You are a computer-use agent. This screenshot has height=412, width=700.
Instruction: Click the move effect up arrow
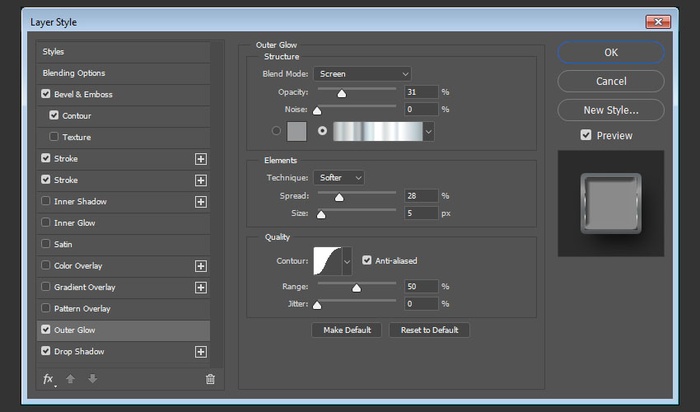point(70,379)
